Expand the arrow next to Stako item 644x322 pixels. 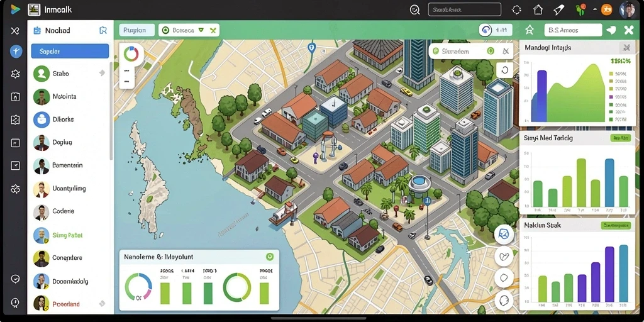coord(102,73)
